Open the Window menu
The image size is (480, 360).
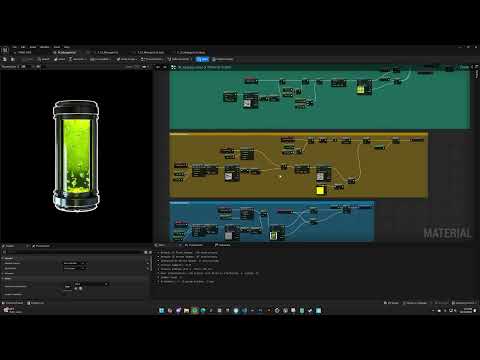click(45, 47)
